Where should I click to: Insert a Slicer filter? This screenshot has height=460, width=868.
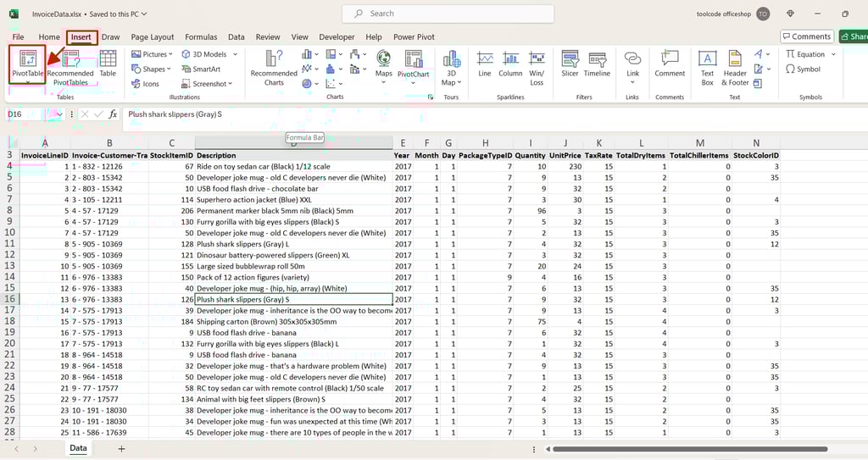[x=570, y=64]
